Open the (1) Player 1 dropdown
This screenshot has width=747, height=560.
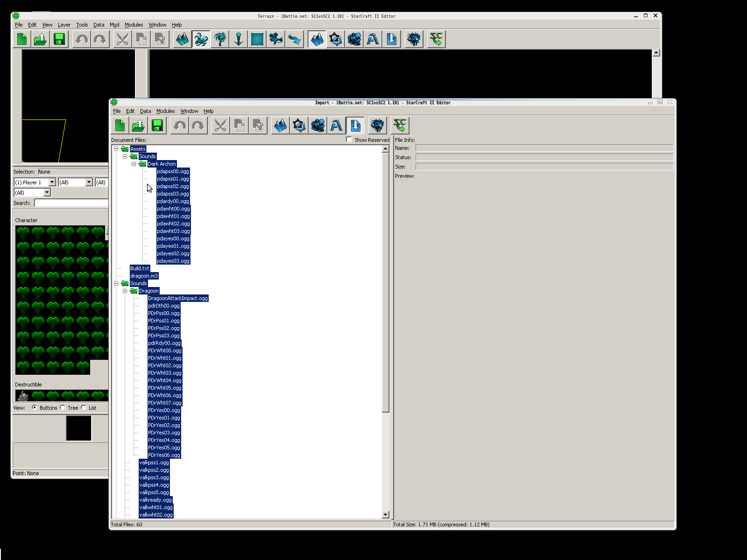pyautogui.click(x=52, y=182)
